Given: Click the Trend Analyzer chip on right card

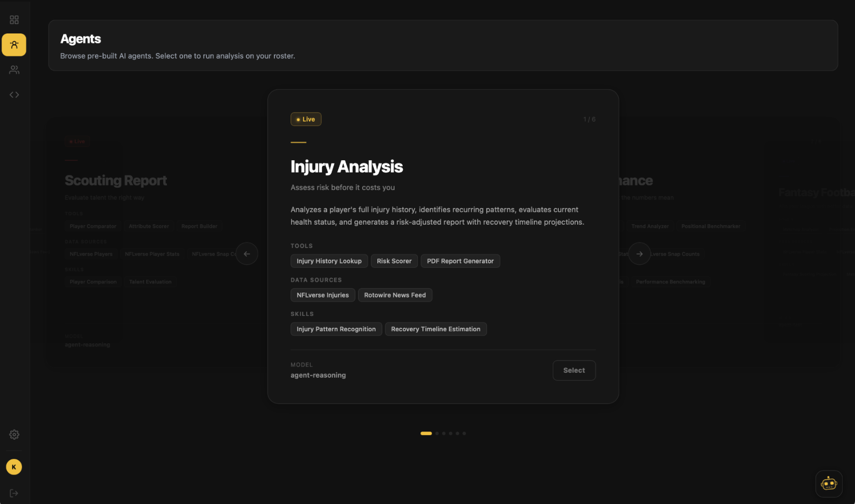Looking at the screenshot, I should (650, 226).
